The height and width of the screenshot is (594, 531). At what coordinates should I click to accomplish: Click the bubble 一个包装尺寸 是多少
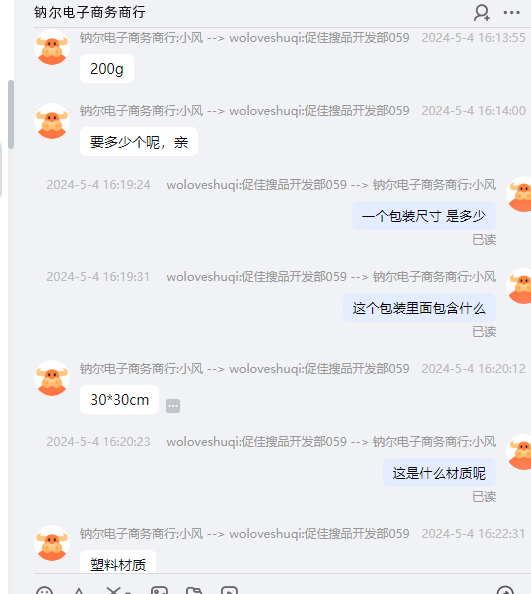pos(424,216)
